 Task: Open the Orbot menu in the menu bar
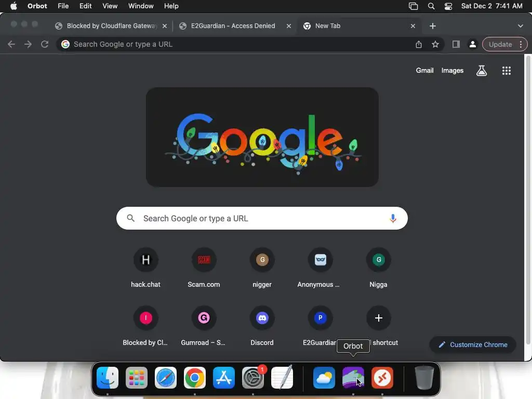pyautogui.click(x=37, y=6)
